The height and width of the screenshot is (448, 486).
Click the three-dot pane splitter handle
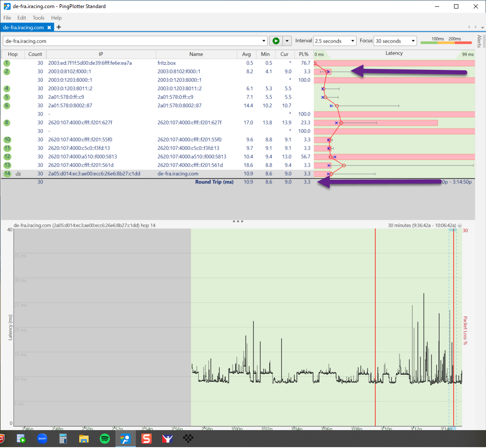pyautogui.click(x=238, y=221)
